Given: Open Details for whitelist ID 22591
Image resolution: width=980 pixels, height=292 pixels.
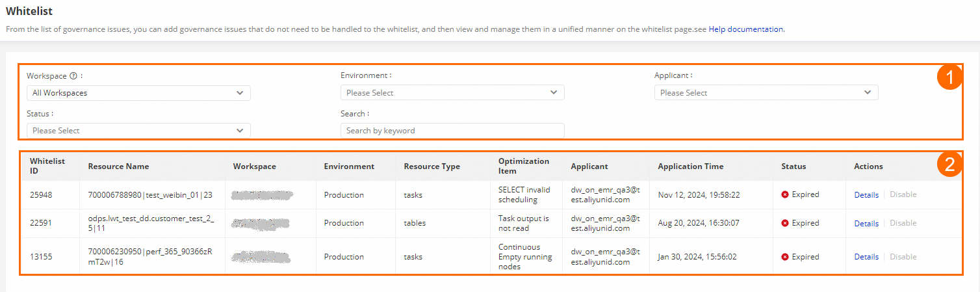Looking at the screenshot, I should point(866,223).
